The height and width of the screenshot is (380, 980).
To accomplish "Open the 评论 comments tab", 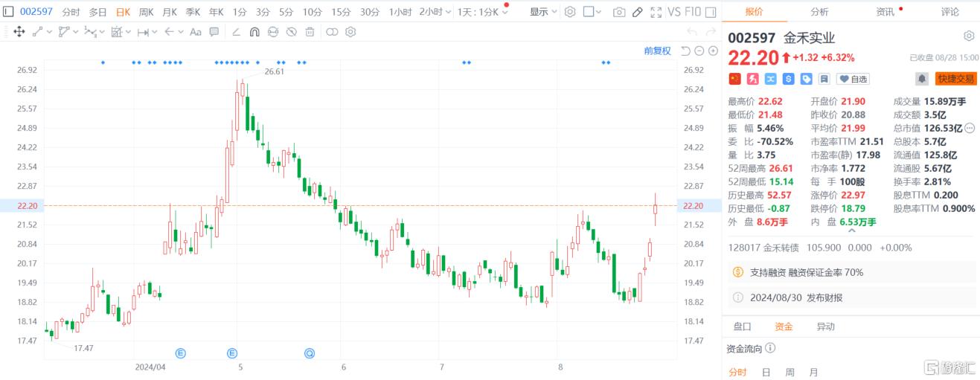I will click(x=950, y=11).
